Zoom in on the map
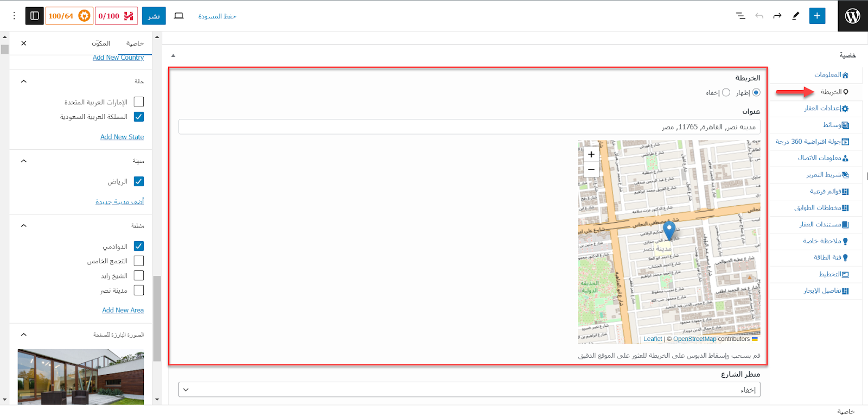The image size is (868, 417). (591, 154)
